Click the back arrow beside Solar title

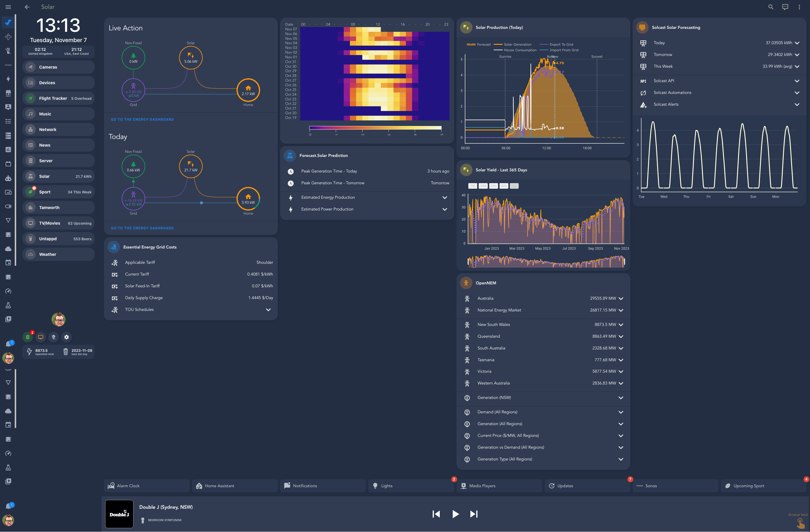pyautogui.click(x=27, y=7)
